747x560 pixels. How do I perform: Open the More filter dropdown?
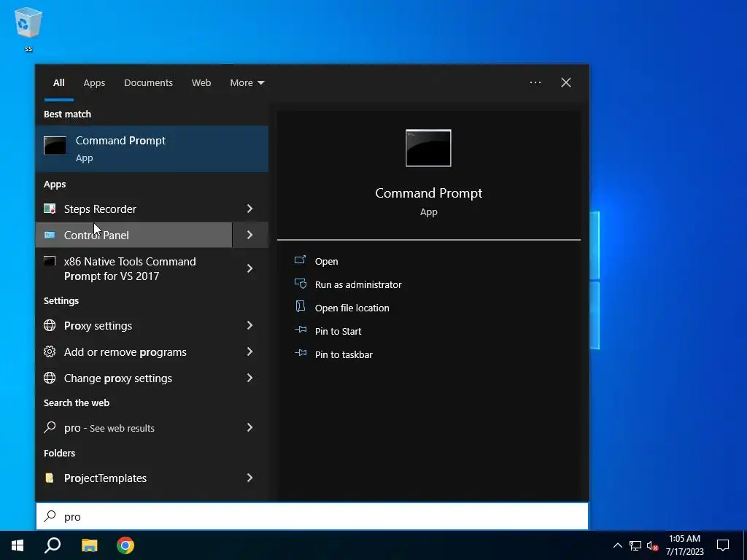pos(247,83)
